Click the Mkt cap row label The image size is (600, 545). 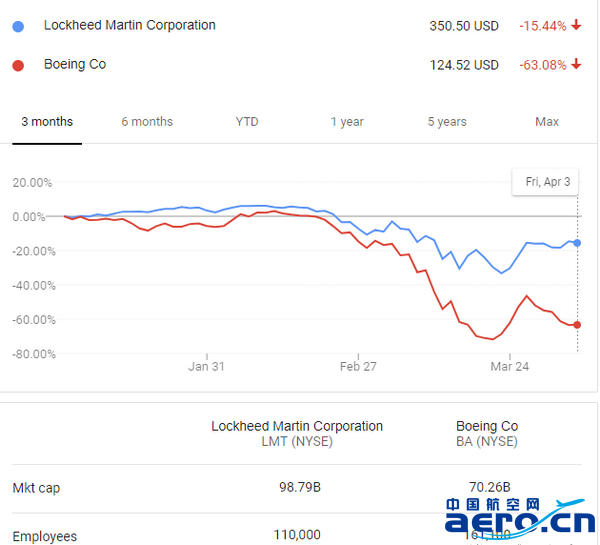click(36, 488)
